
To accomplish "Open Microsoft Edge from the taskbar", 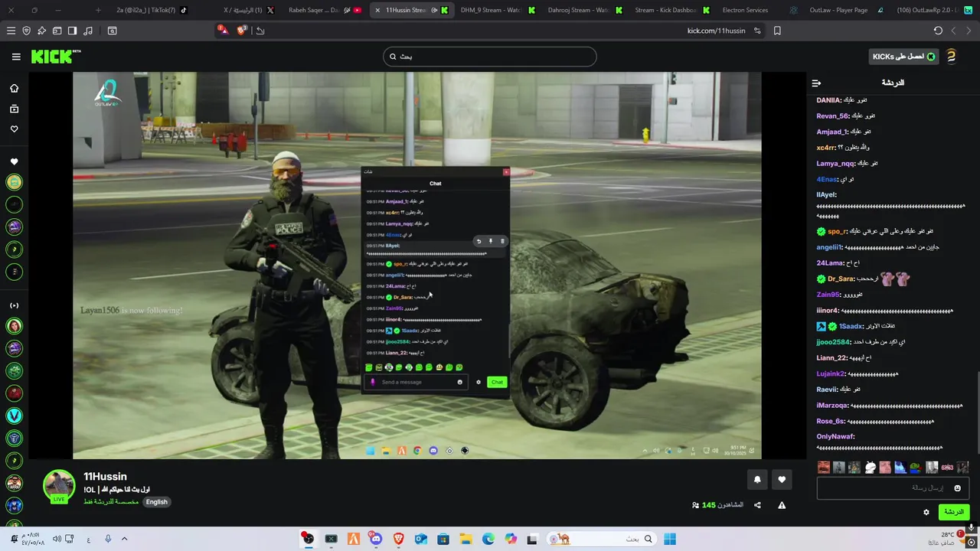I will coord(488,539).
